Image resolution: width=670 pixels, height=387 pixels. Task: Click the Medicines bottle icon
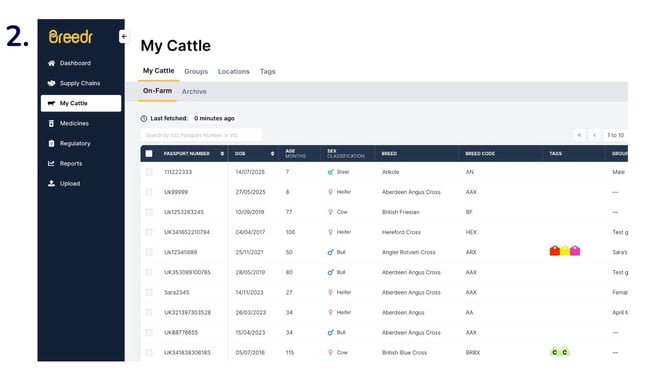click(x=51, y=123)
